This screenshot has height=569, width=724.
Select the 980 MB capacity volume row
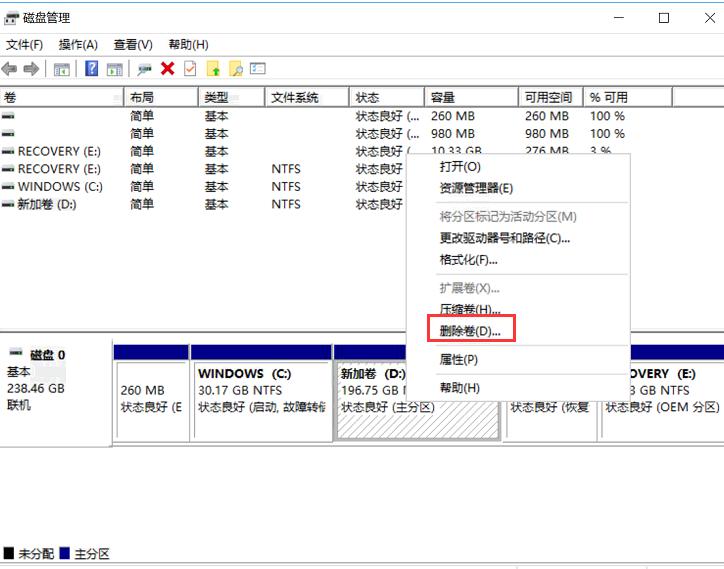click(x=336, y=133)
